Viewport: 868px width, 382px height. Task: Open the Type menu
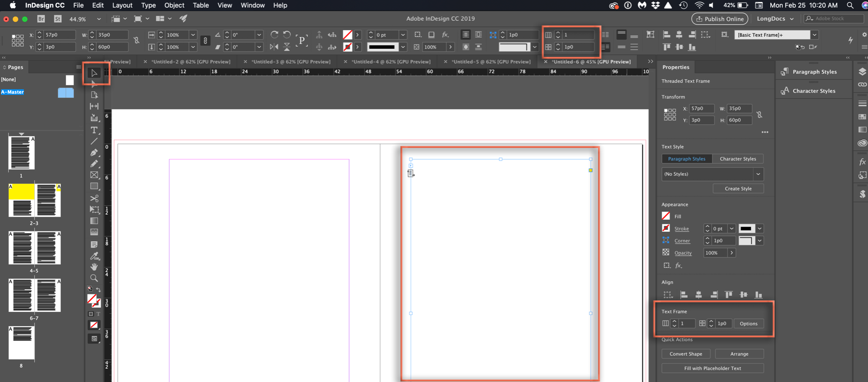click(148, 5)
